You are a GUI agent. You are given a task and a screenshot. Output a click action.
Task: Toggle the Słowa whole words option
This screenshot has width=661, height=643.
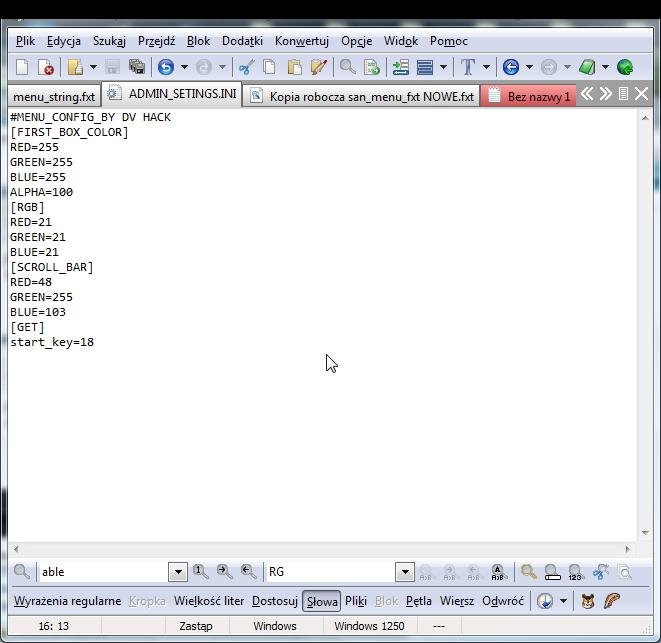click(322, 602)
